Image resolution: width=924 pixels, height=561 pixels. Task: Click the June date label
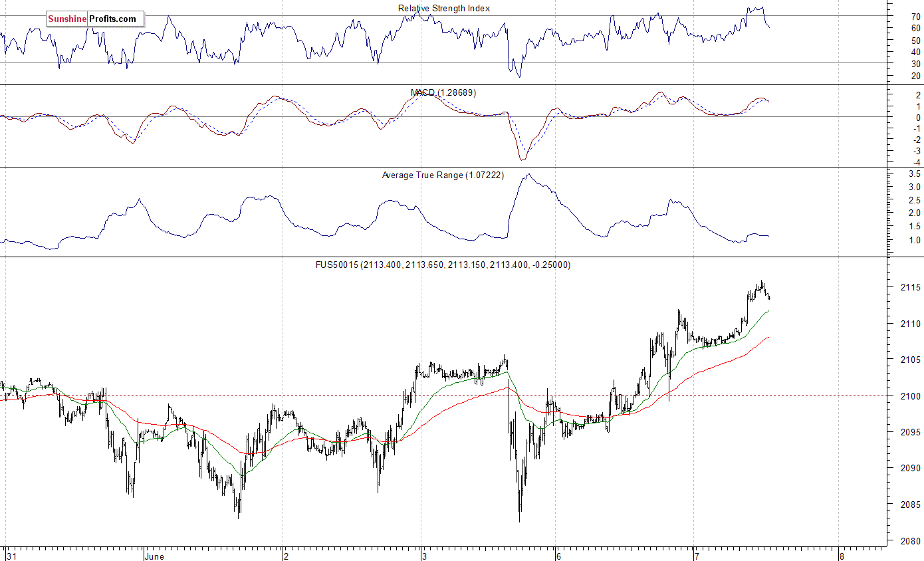(x=156, y=556)
